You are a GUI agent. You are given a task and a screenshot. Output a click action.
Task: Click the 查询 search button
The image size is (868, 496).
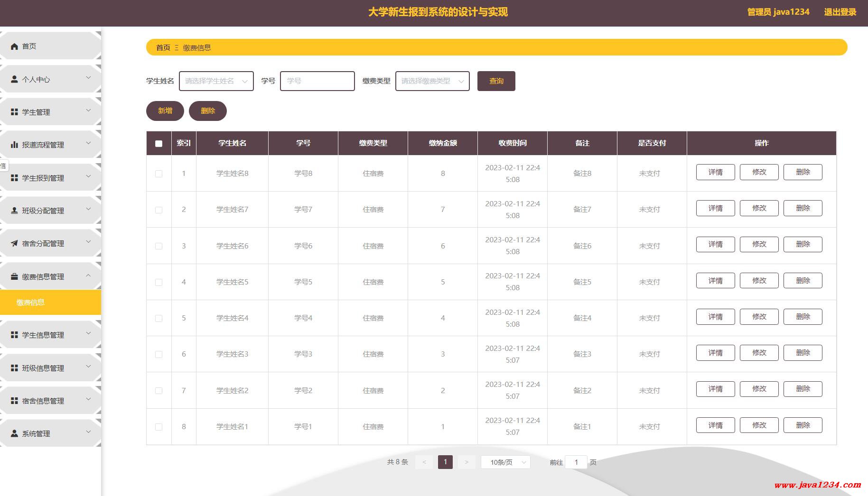(x=496, y=81)
